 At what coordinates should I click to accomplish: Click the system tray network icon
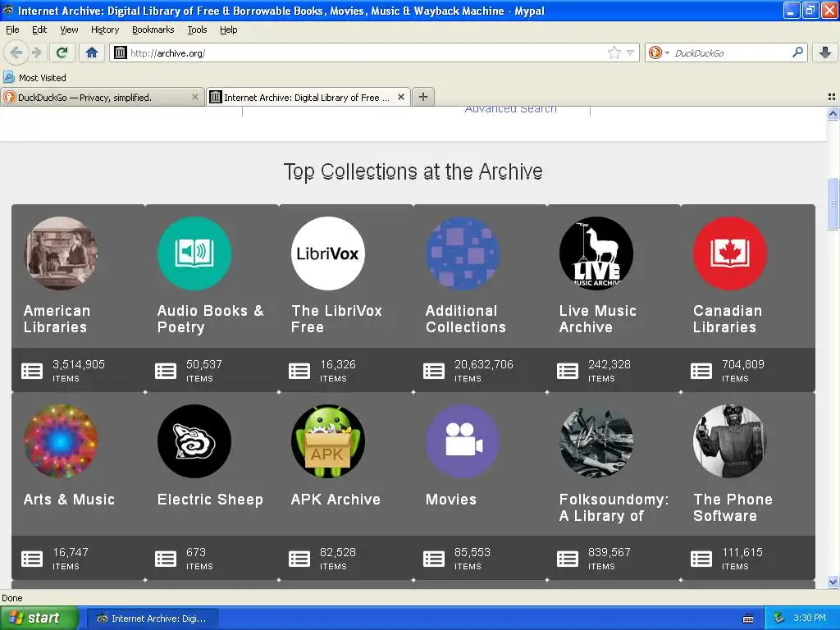coord(779,619)
